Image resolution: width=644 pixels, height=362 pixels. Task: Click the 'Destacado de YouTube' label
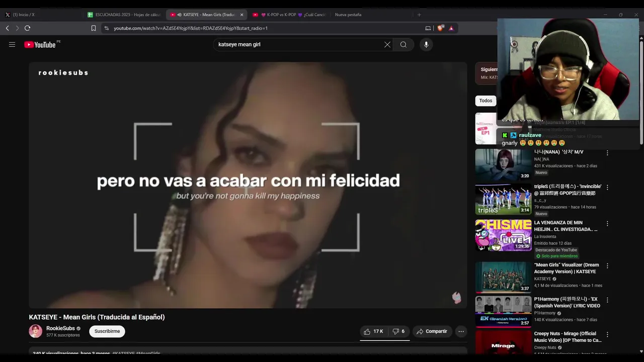pos(556,250)
